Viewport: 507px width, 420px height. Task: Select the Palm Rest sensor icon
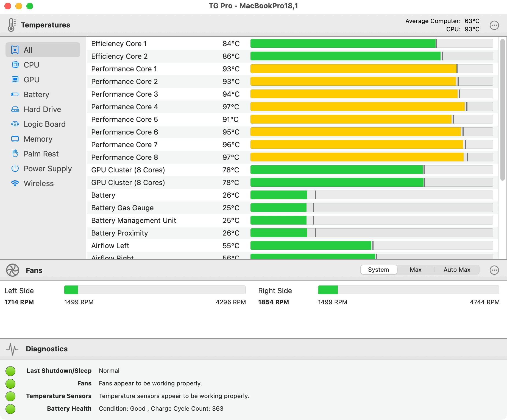[x=15, y=154]
